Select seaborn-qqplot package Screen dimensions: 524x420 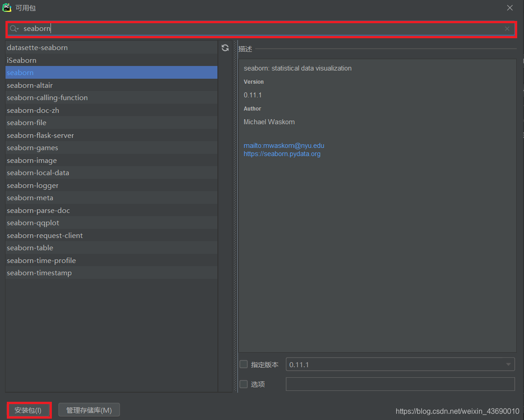[x=111, y=223]
